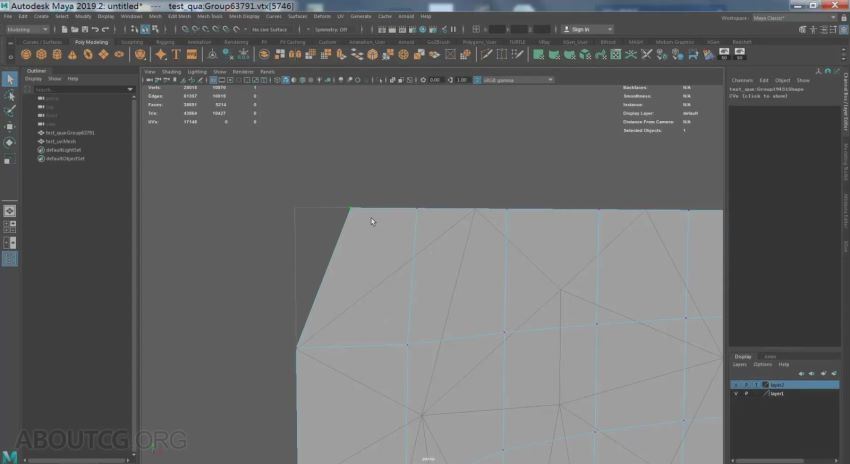
Task: Click the SVG shelf icon
Action: (x=191, y=54)
